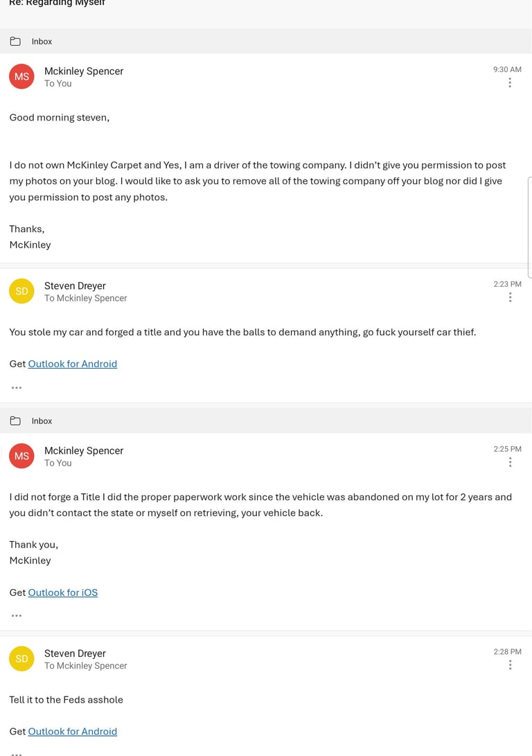532x756 pixels.
Task: Click the MS avatar on 9:30 AM email
Action: [21, 76]
